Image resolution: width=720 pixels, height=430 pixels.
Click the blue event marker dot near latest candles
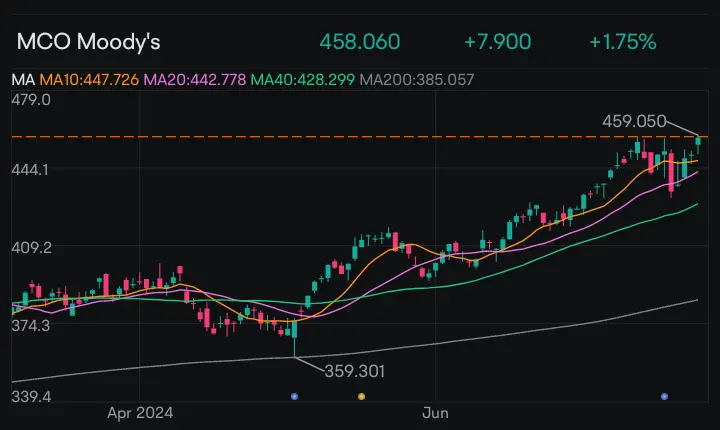(664, 396)
